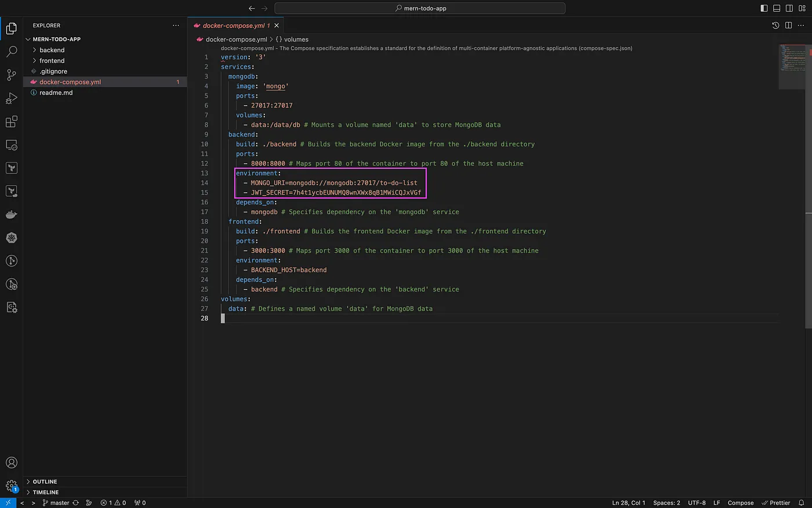Click the 'mongo' image value on line 4
Image resolution: width=812 pixels, height=508 pixels.
275,86
